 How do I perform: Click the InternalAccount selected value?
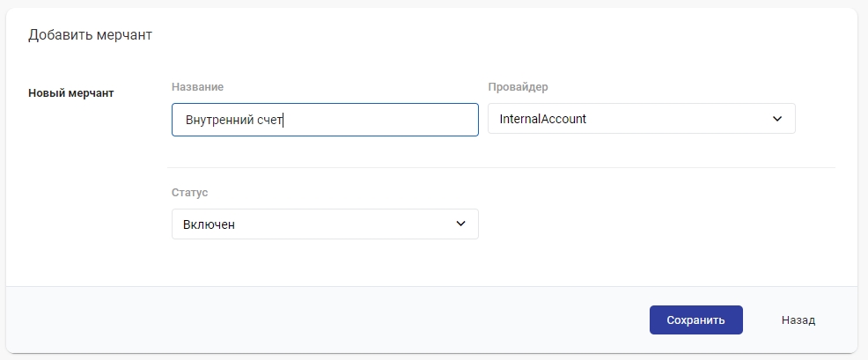pyautogui.click(x=542, y=119)
